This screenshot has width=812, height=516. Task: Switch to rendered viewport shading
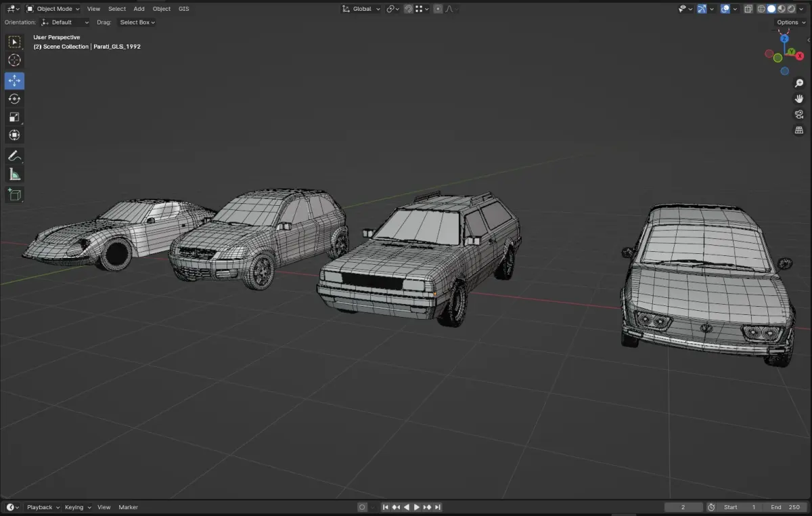coord(790,9)
